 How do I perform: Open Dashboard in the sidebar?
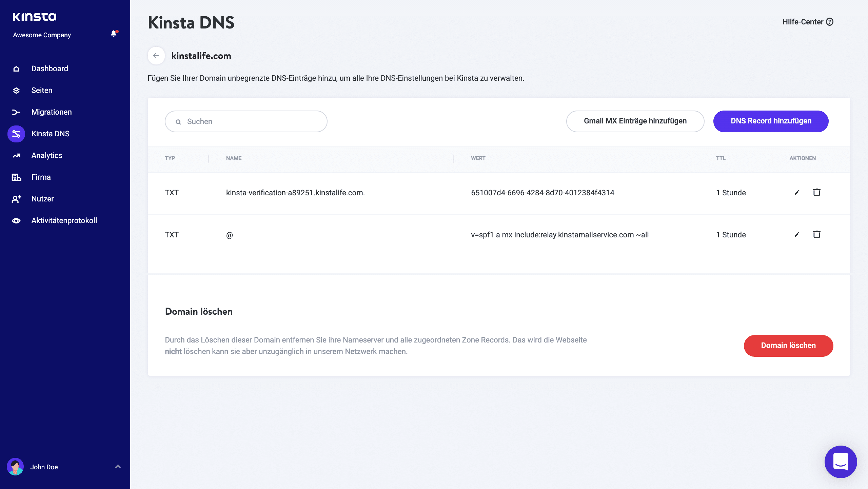point(50,69)
